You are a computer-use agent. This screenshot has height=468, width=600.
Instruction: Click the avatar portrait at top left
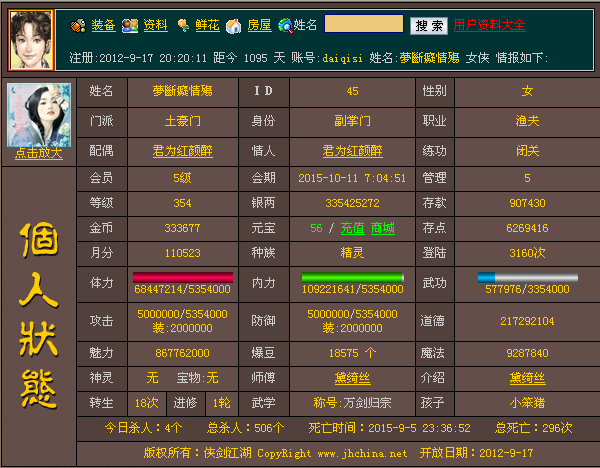click(x=31, y=40)
